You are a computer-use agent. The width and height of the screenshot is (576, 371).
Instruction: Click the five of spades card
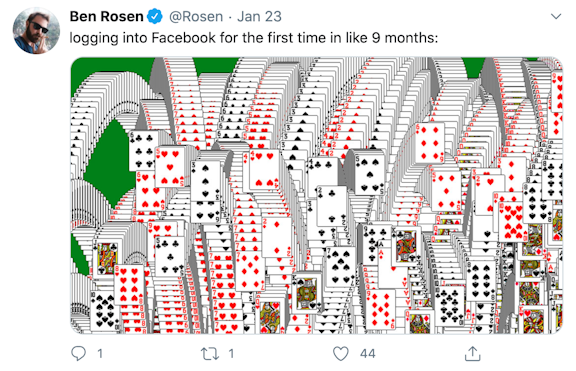tap(369, 173)
